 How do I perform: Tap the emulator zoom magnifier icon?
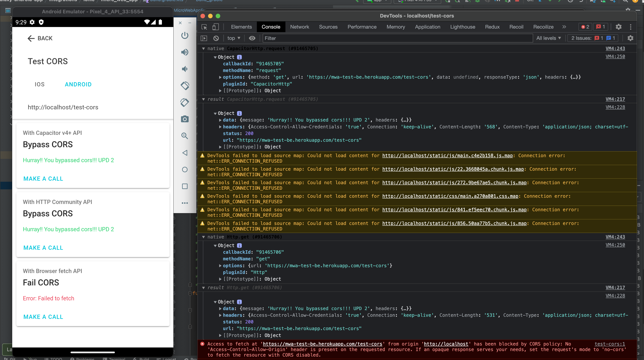pos(185,136)
